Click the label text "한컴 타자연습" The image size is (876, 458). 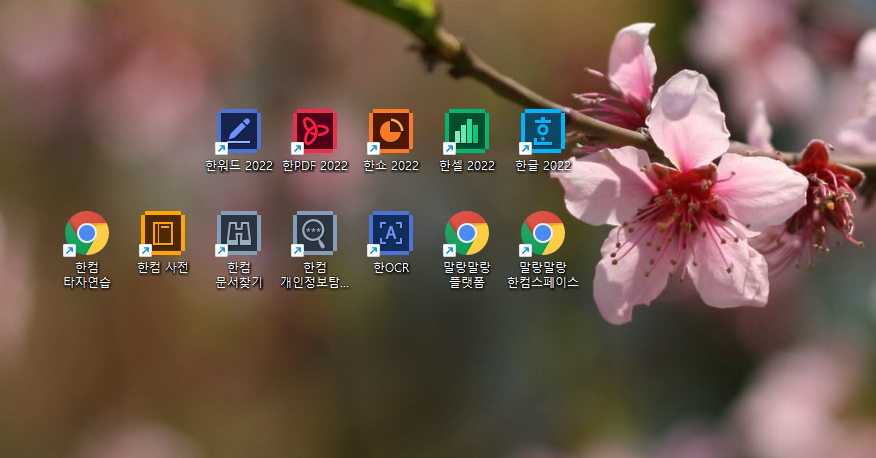pos(87,275)
